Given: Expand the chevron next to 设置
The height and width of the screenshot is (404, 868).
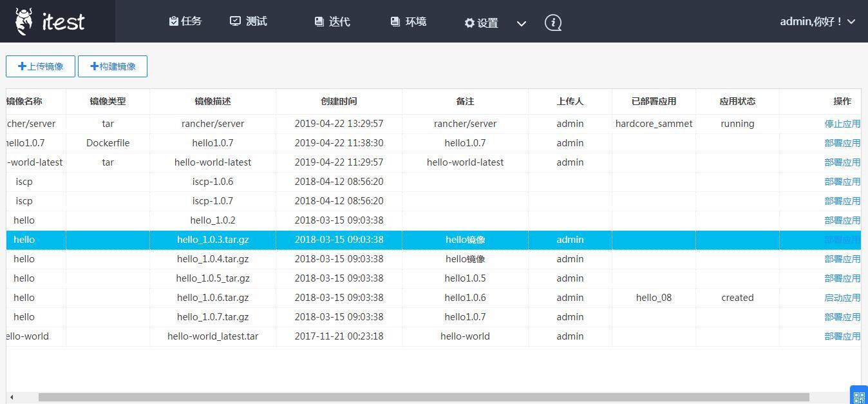Looking at the screenshot, I should pos(521,24).
